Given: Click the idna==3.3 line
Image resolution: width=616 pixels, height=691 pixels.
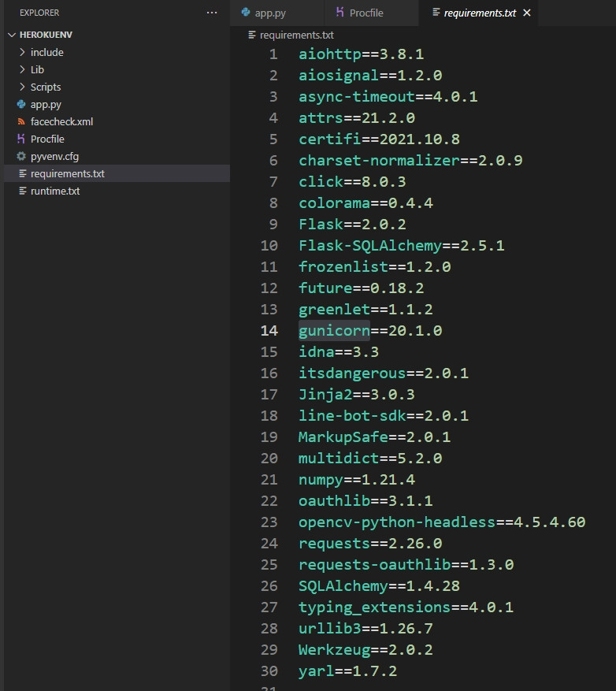Looking at the screenshot, I should 339,351.
